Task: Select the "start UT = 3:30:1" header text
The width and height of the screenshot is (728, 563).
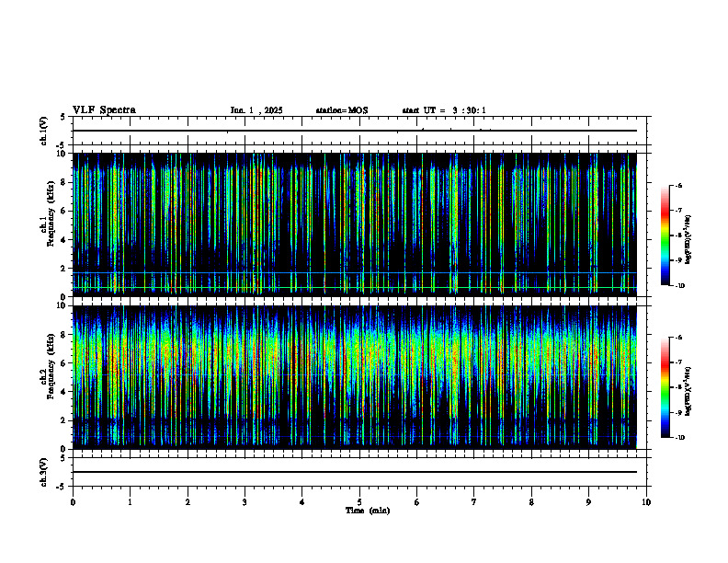Action: coord(444,110)
